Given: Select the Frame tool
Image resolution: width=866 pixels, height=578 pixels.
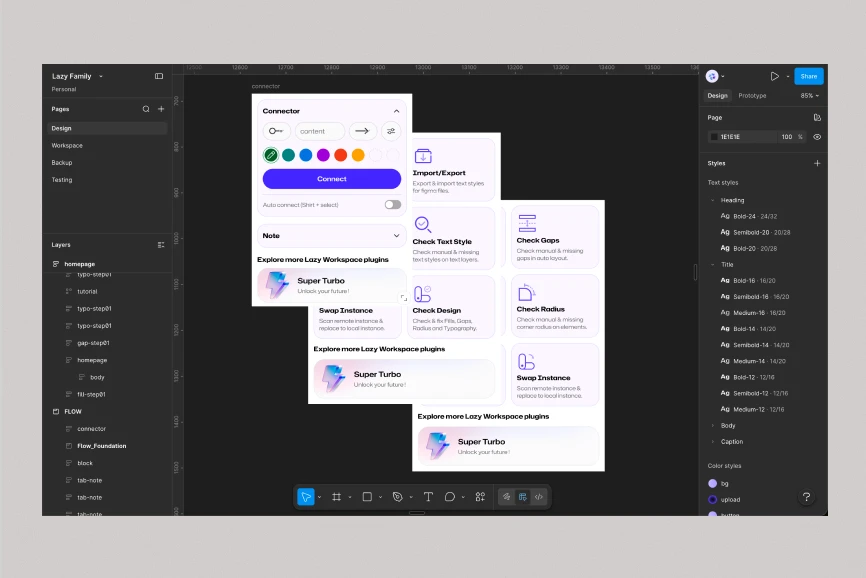Looking at the screenshot, I should [x=337, y=497].
